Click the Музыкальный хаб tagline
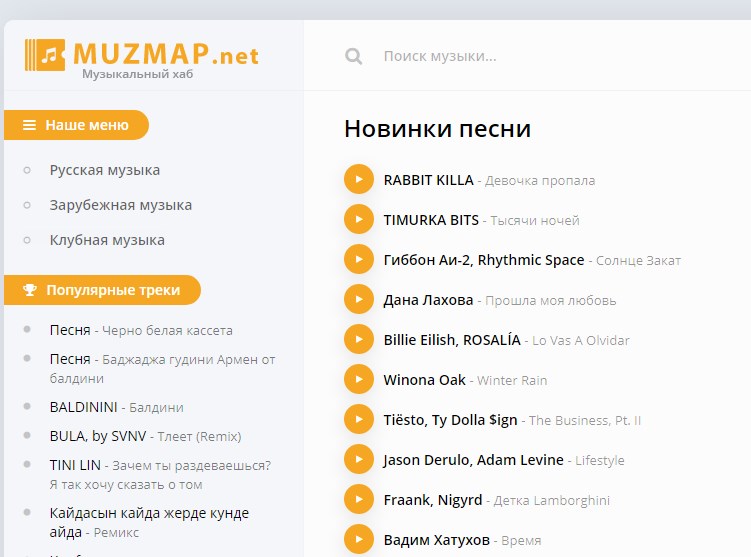 coord(137,74)
